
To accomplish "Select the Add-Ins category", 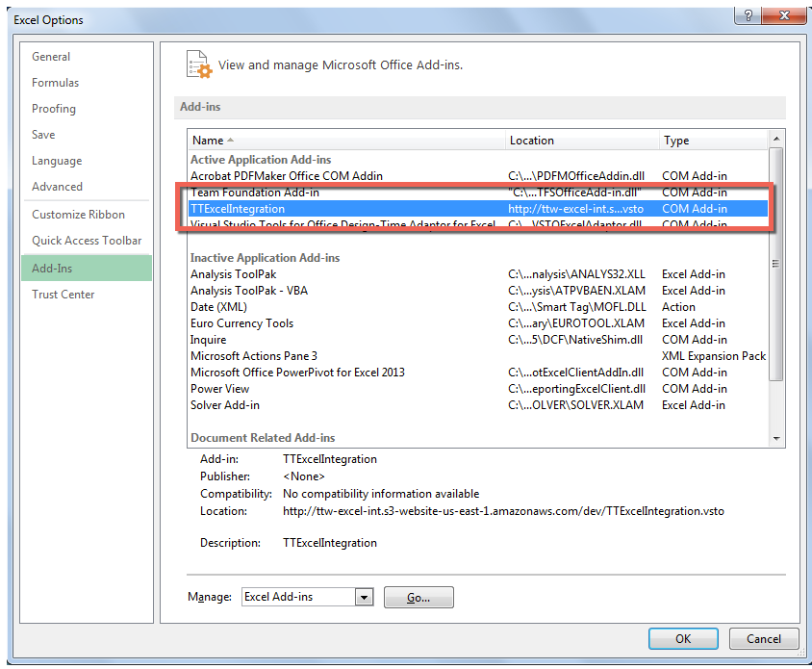I will [x=87, y=268].
